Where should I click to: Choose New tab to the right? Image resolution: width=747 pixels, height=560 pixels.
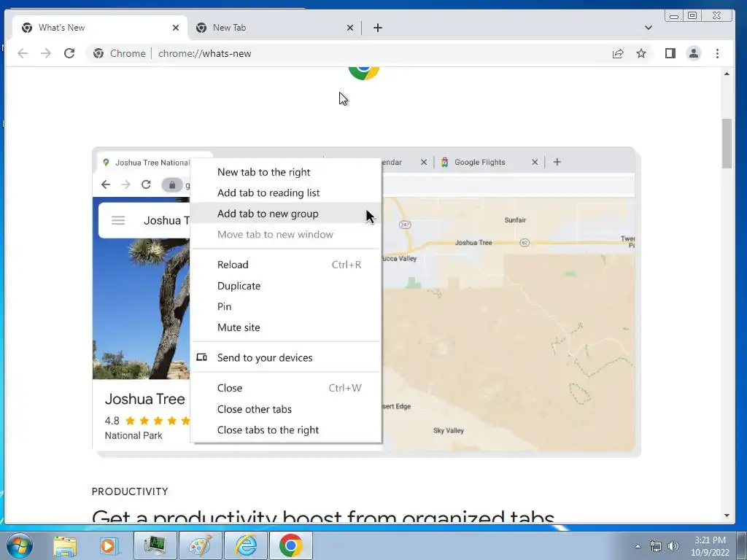coord(286,172)
